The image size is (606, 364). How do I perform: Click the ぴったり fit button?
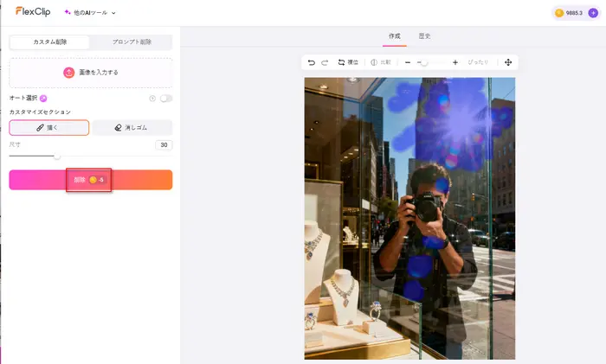pos(478,62)
